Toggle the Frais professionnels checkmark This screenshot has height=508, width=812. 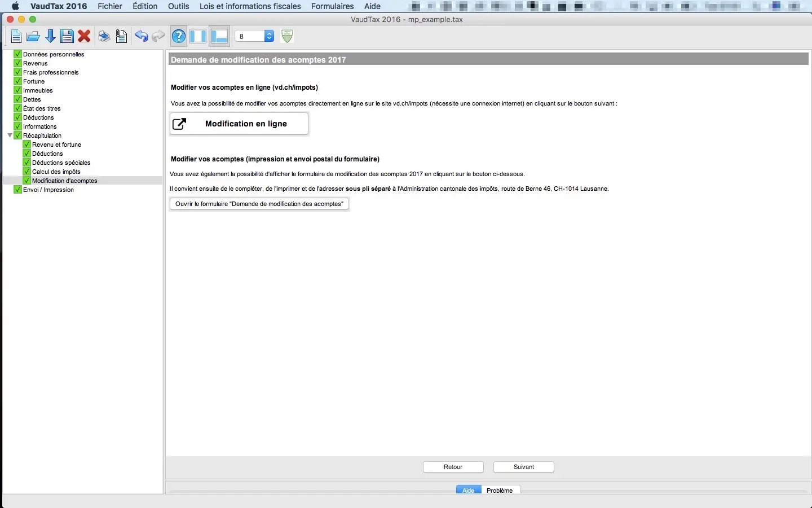[x=17, y=72]
